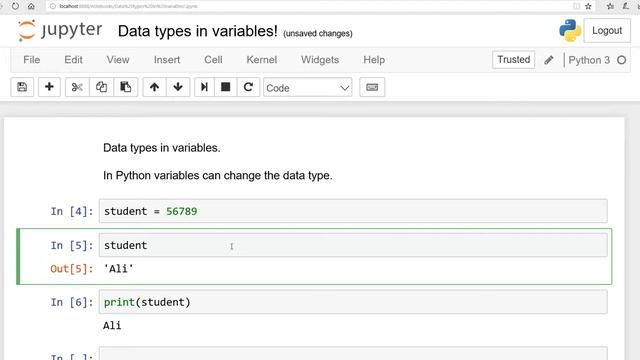Screen dimensions: 640x360
Task: Insert a cell below with plus icon
Action: [49, 87]
